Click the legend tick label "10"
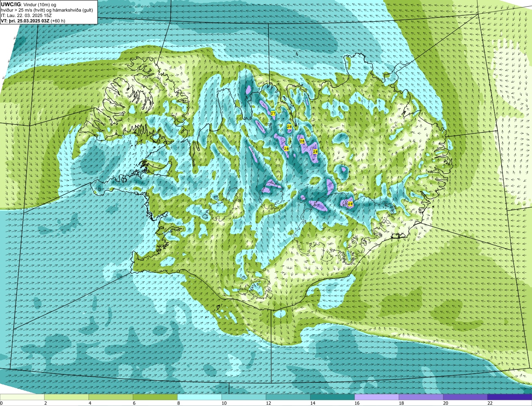Screen dimensions: 532x406 pyautogui.click(x=224, y=403)
